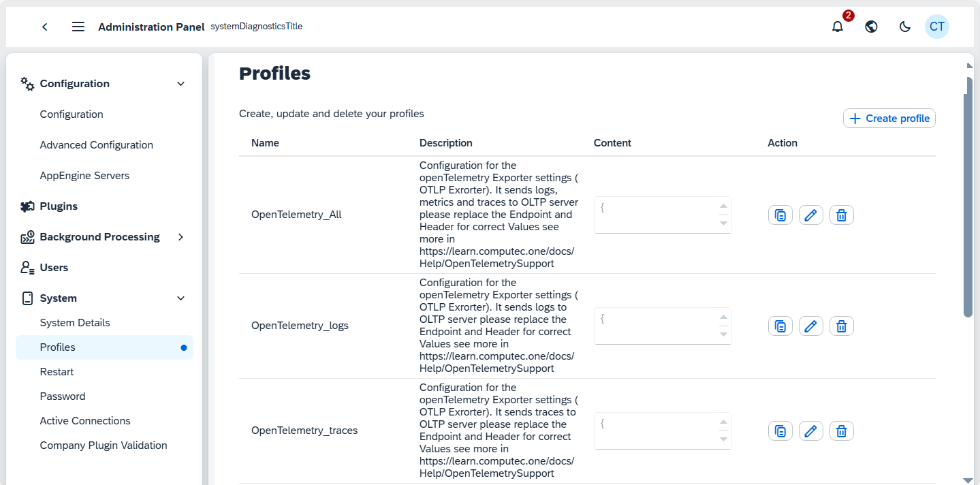Open the System Details page
The image size is (980, 485).
pos(75,322)
